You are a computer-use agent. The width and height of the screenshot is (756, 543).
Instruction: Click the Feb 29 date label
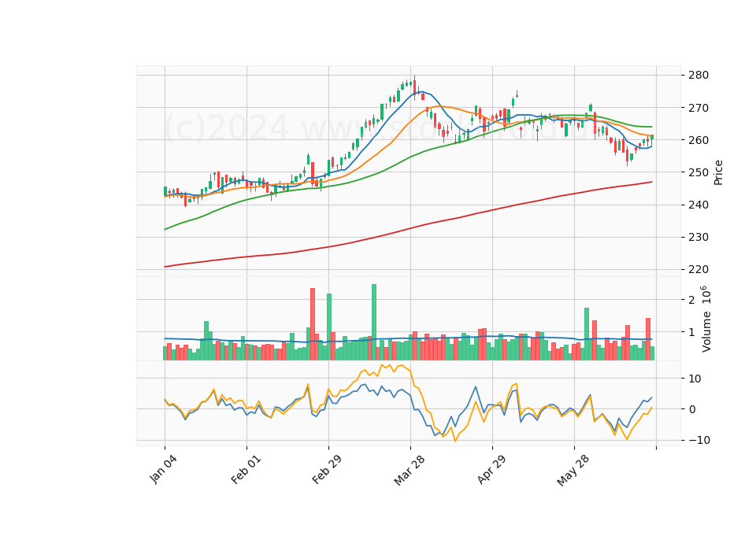(327, 469)
